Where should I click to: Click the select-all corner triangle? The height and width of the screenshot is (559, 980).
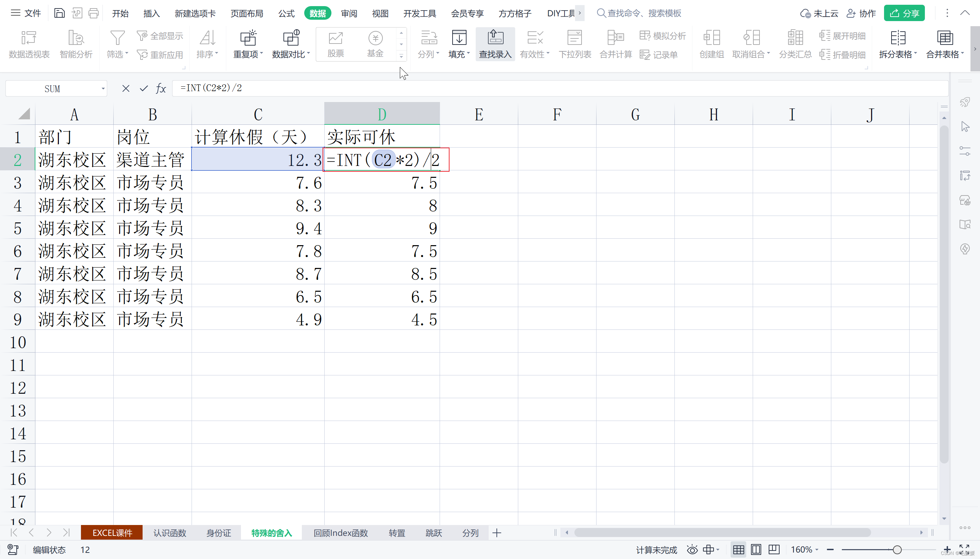[24, 114]
